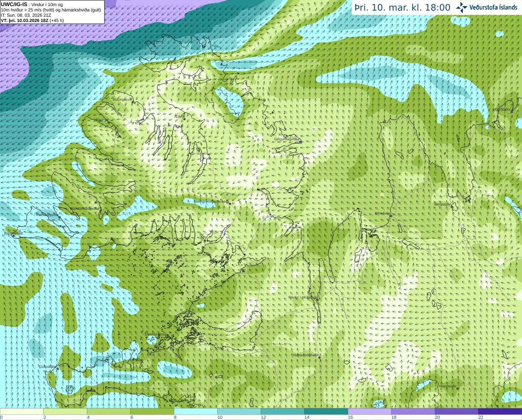Click the Veðurstofa Íslands name text
The width and height of the screenshot is (522, 420).
click(x=493, y=7)
